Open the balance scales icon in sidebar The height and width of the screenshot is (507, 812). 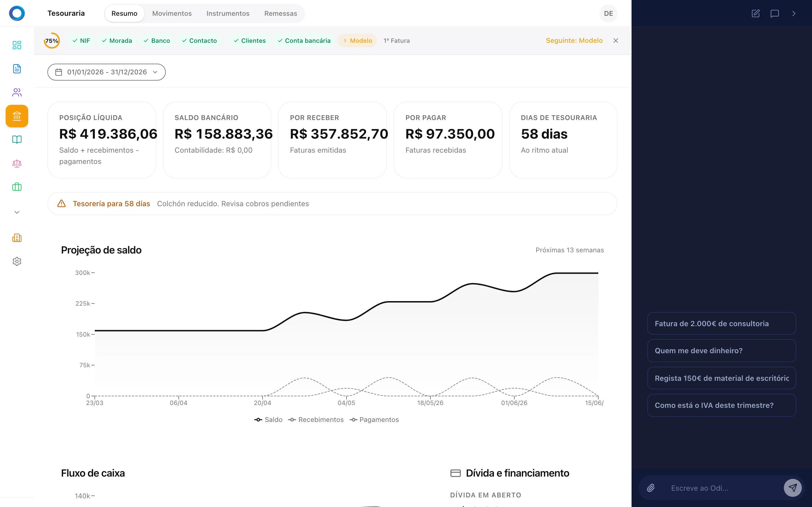(x=17, y=163)
